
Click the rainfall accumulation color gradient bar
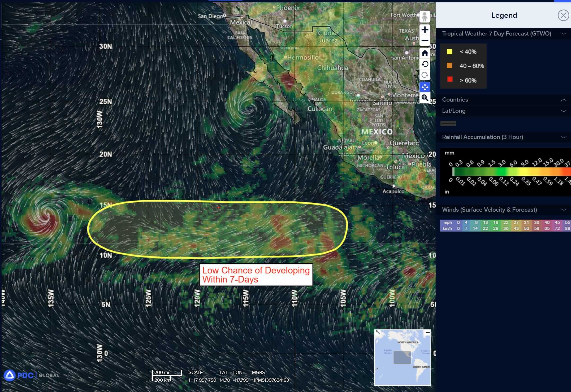(x=512, y=172)
